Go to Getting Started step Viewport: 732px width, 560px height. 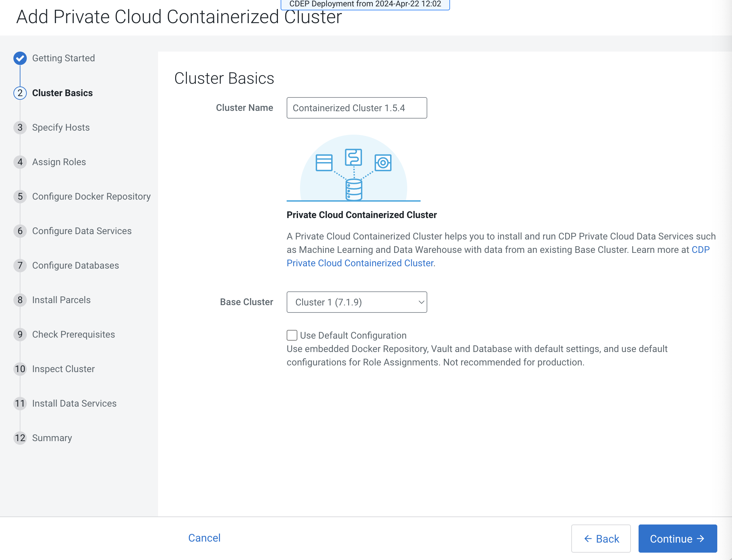coord(64,58)
